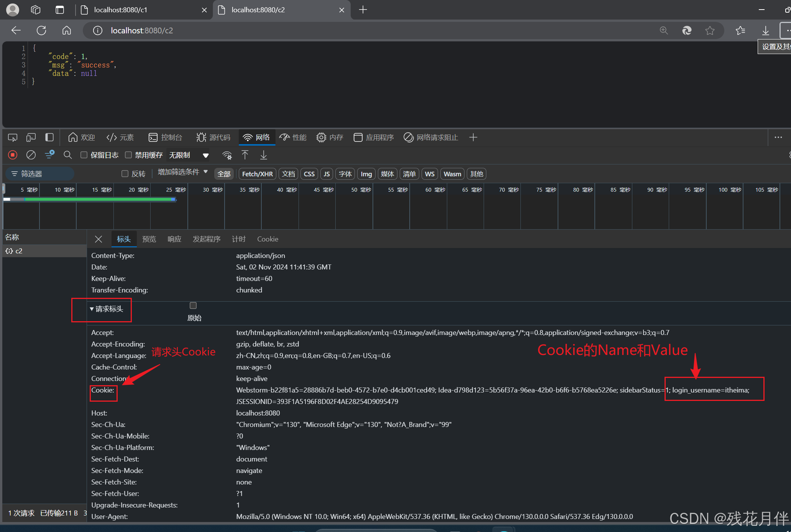Viewport: 791px width, 532px height.
Task: Open workspaces icon in title bar
Action: [36, 10]
